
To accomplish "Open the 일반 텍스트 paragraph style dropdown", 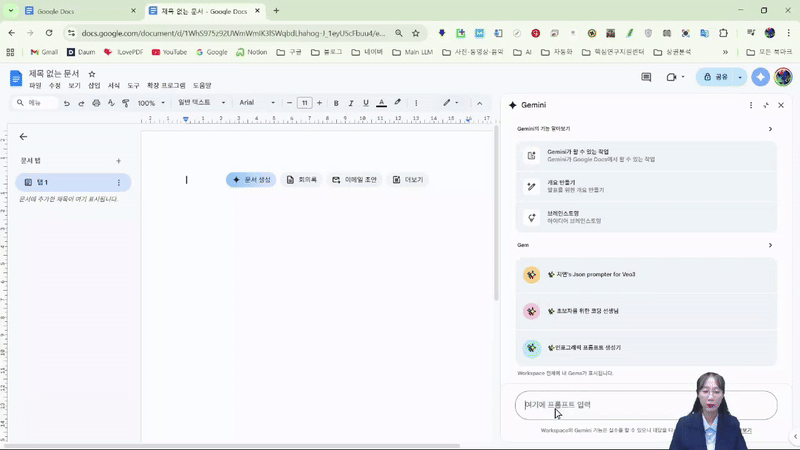I will coord(201,103).
